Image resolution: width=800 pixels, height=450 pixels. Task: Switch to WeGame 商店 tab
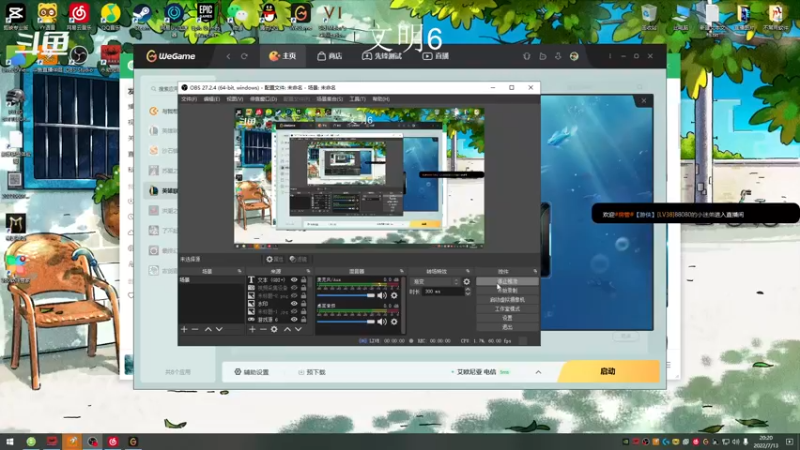[x=330, y=56]
